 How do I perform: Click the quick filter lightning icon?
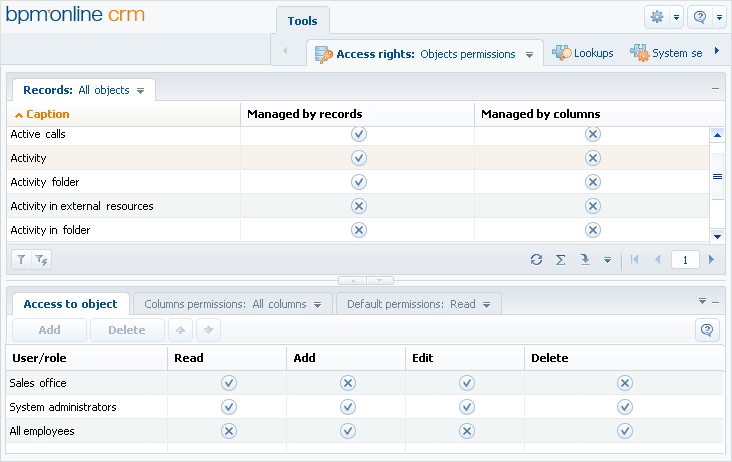tap(42, 259)
